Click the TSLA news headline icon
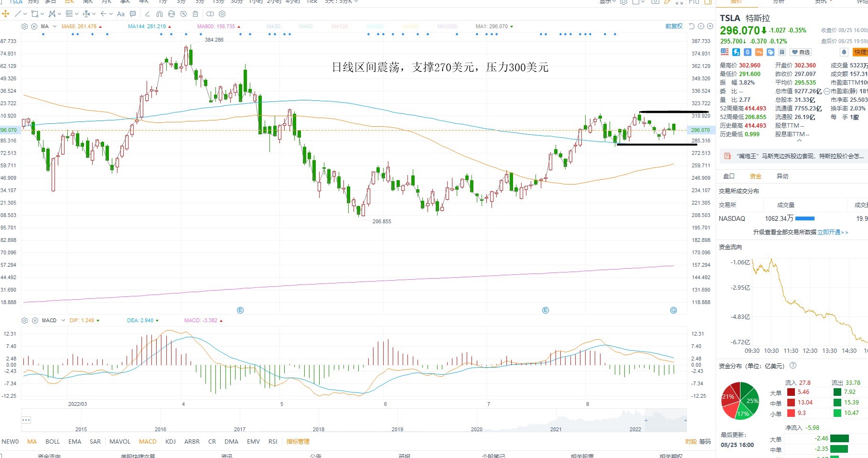Screen dimensions: 868x458 pyautogui.click(x=728, y=156)
